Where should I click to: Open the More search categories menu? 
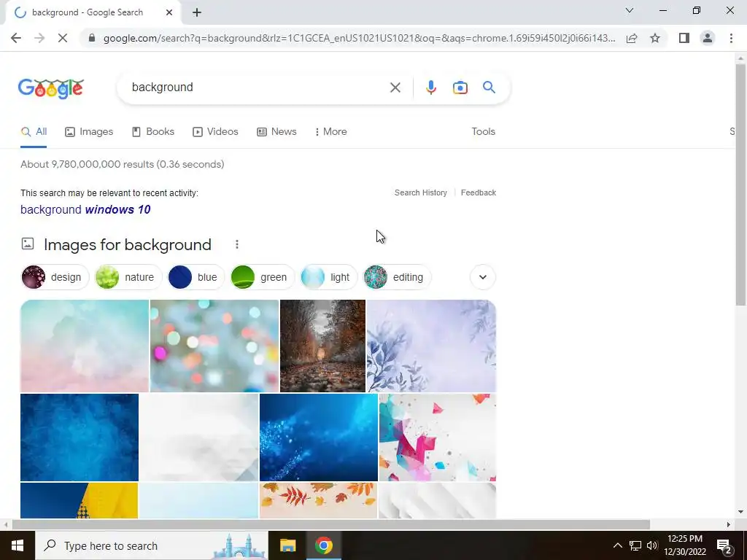click(331, 132)
